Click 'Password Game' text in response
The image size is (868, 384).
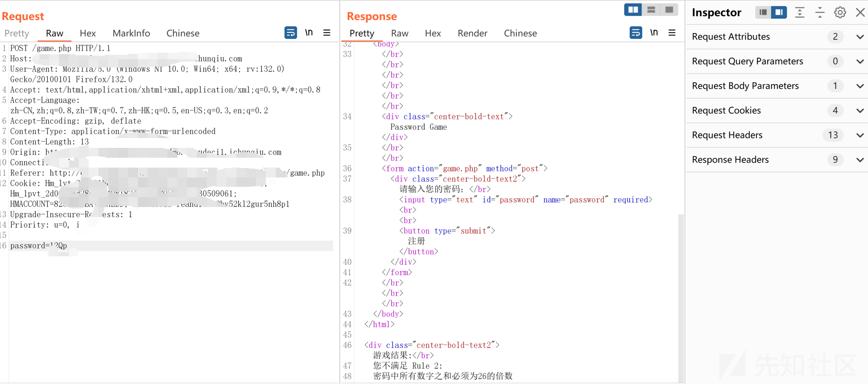click(418, 127)
